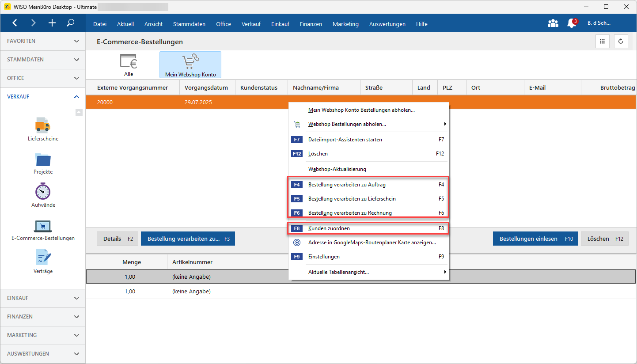637x364 pixels.
Task: Open Lieferscheine via truck icon
Action: click(x=43, y=125)
